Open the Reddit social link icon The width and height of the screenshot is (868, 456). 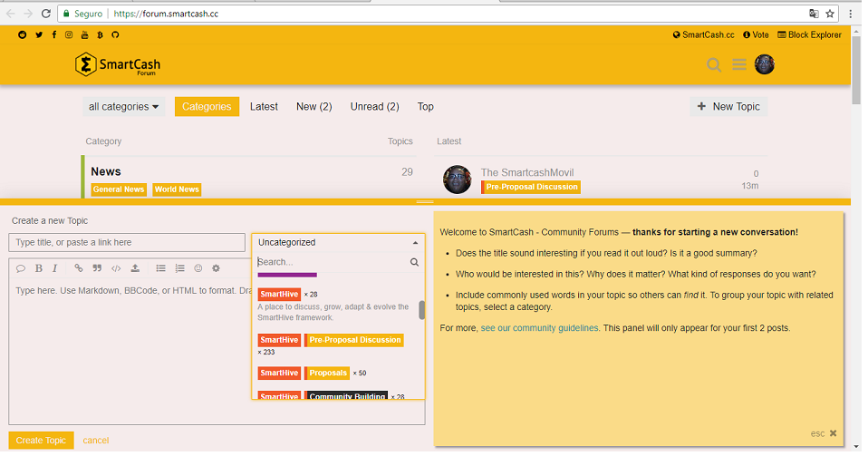click(22, 34)
